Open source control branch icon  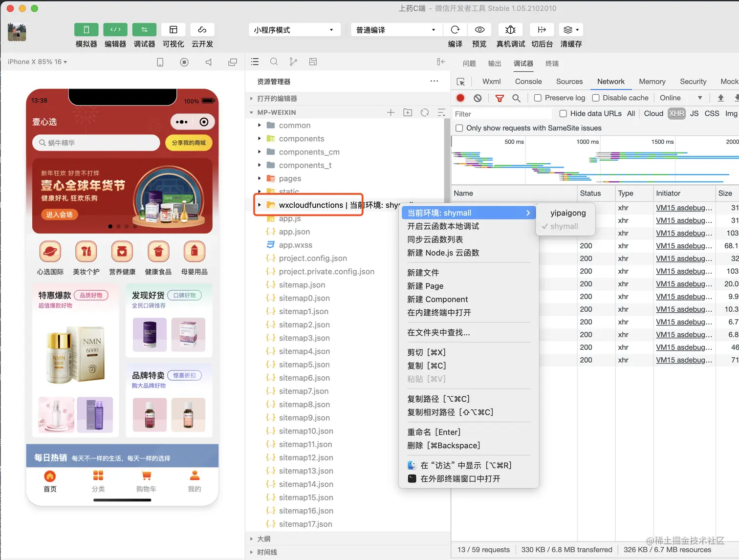tap(293, 62)
